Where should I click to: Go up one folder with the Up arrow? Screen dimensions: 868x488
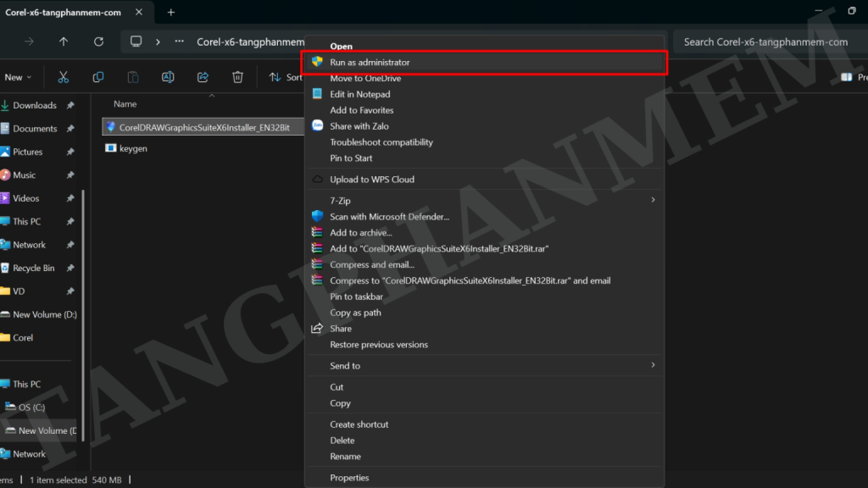[64, 42]
